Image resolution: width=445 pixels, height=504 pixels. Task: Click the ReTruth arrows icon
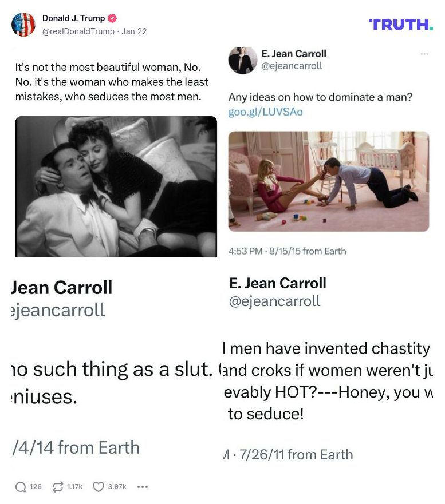coord(57,487)
